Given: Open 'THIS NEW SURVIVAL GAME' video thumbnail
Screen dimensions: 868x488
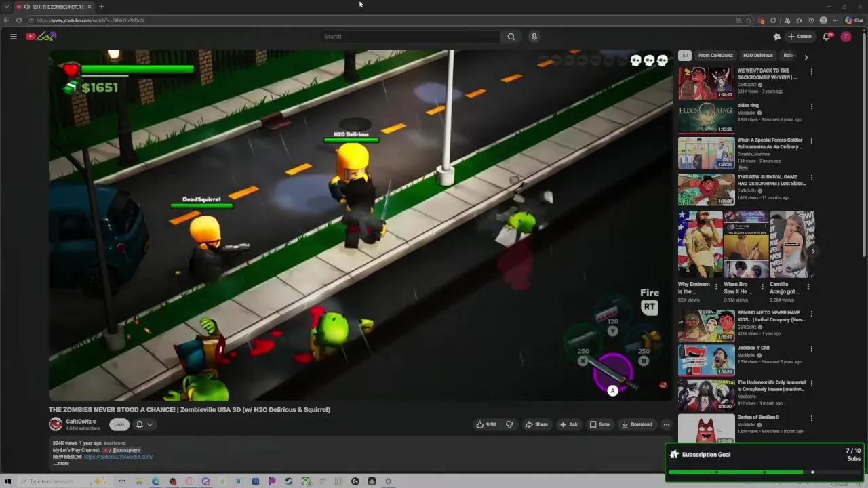Looking at the screenshot, I should click(x=706, y=189).
